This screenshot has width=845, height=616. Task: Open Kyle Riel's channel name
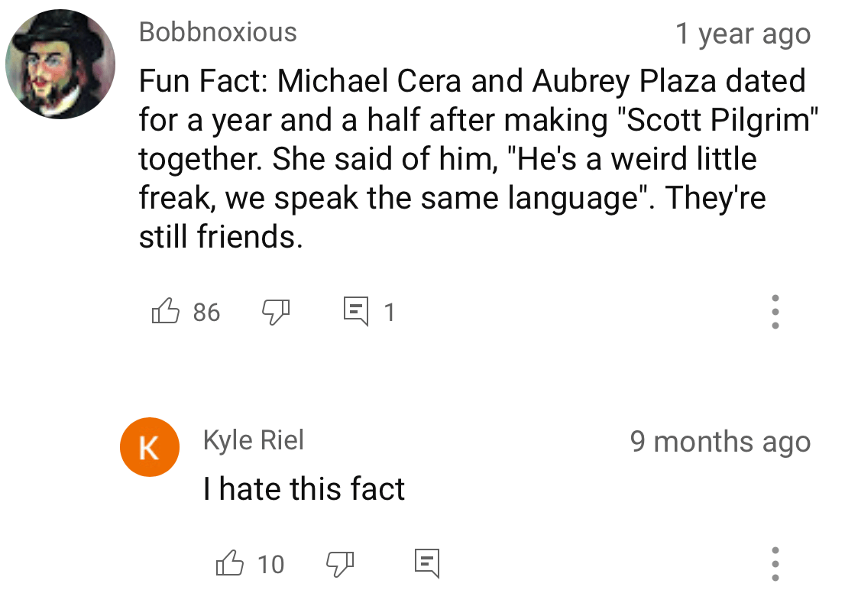pyautogui.click(x=253, y=440)
